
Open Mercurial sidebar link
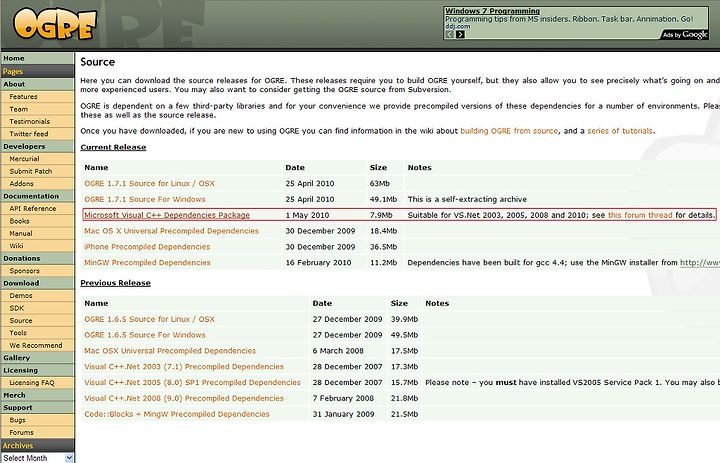click(24, 158)
